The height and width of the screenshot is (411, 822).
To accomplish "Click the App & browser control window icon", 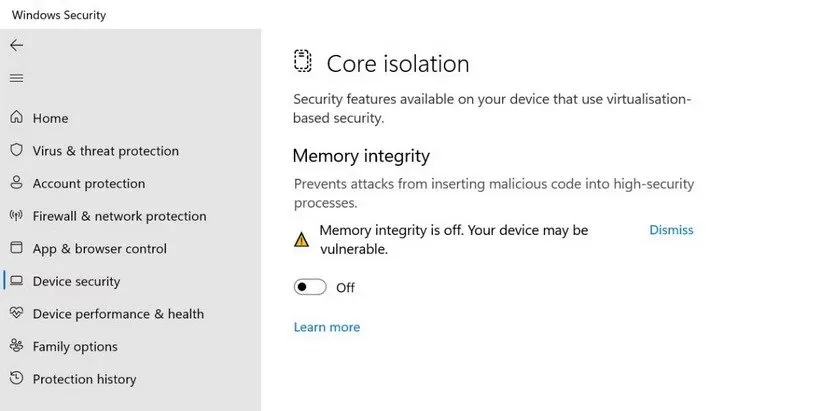I will click(16, 248).
